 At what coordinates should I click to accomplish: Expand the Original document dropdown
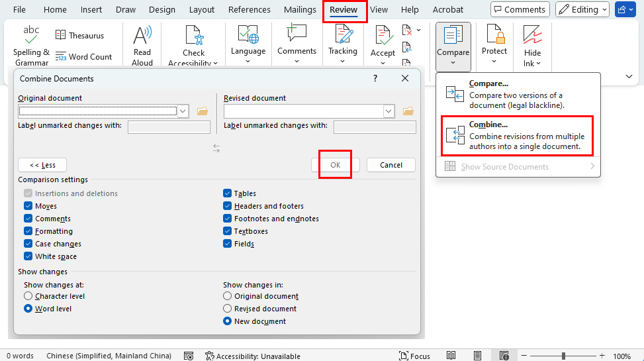point(183,111)
